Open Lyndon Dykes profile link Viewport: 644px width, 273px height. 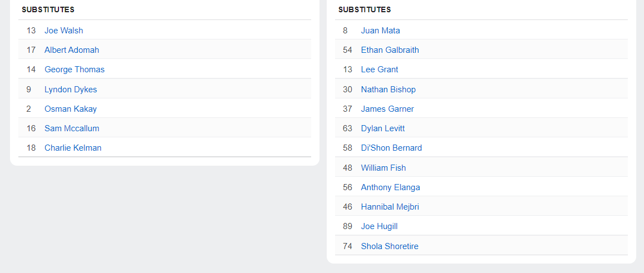71,90
